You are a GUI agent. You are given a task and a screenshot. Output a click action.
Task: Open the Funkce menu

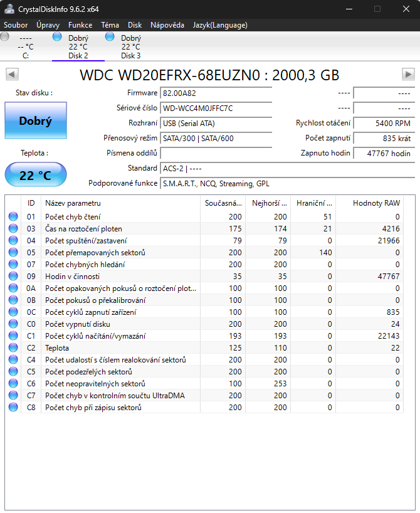(80, 25)
